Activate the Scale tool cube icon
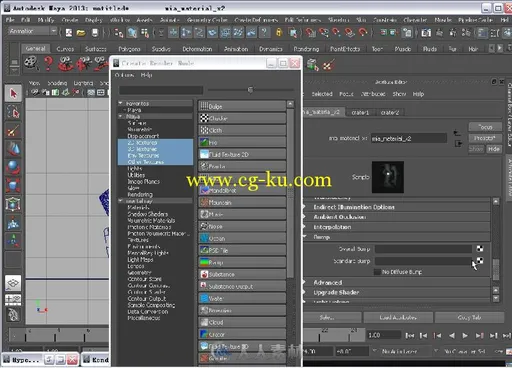Viewport: 512px width, 368px height. click(x=13, y=185)
